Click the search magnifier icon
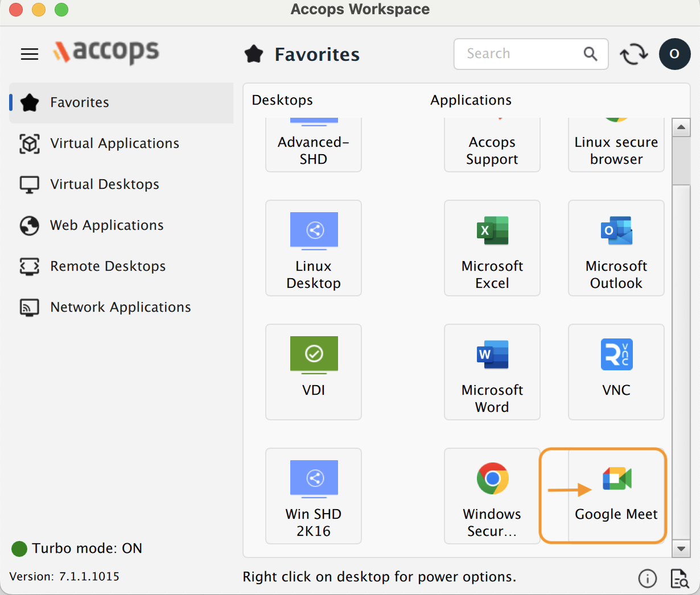700x595 pixels. point(590,54)
